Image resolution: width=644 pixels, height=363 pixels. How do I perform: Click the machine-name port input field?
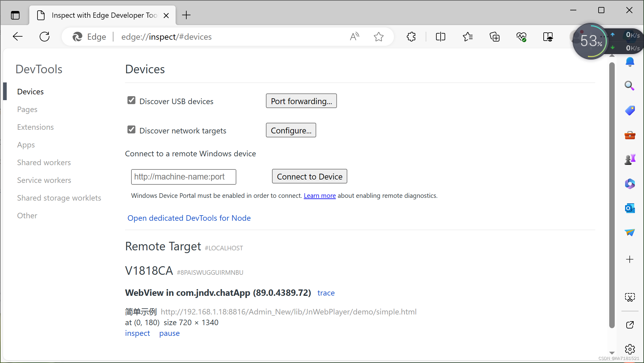(183, 177)
